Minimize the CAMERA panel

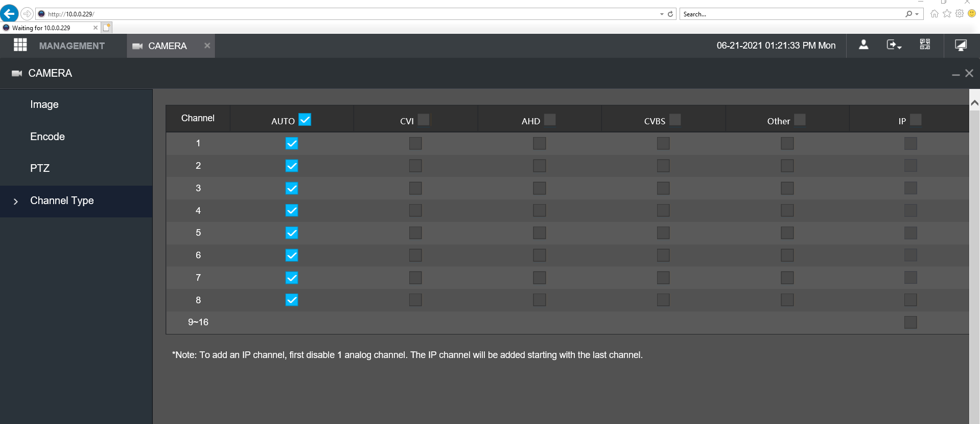955,75
